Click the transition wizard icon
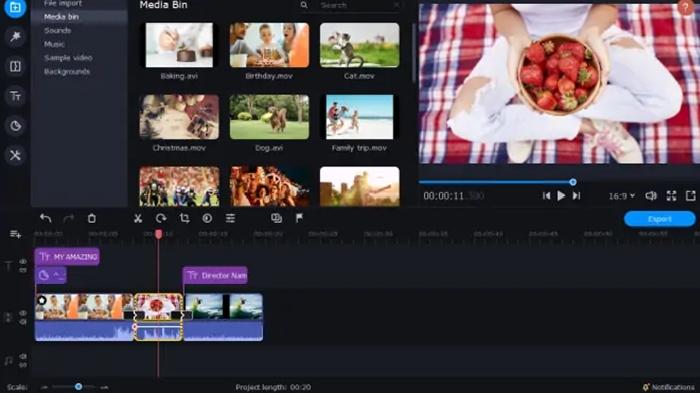 [x=276, y=218]
